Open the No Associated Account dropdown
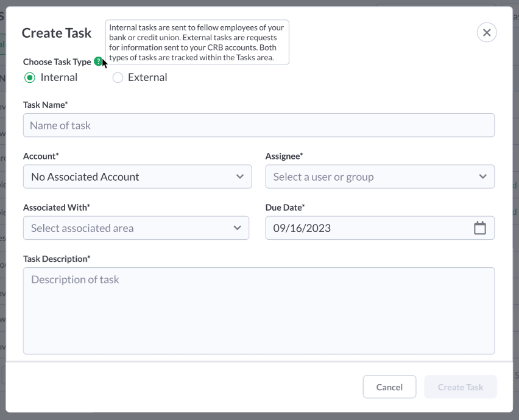This screenshot has height=420, width=519. point(137,177)
